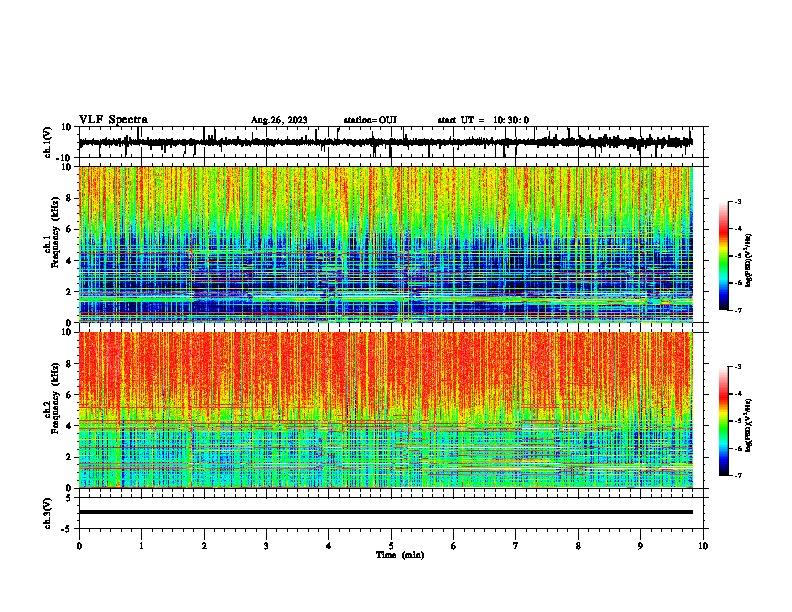This screenshot has width=792, height=612.
Task: Click the "-5" label on ch.1 color bar
Action: pos(737,256)
